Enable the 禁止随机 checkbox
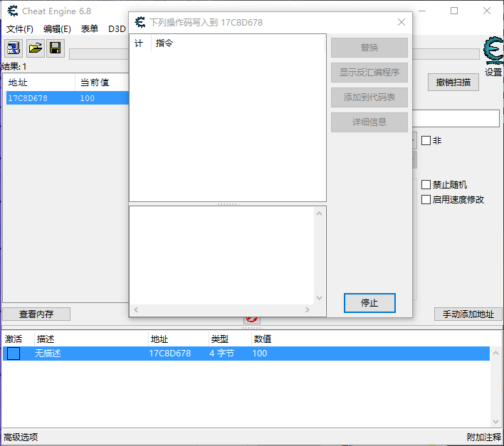This screenshot has width=504, height=446. tap(426, 185)
